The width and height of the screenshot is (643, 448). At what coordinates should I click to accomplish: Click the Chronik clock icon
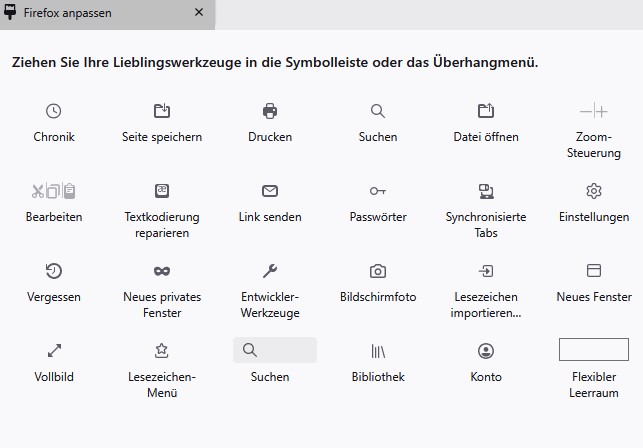click(x=54, y=111)
